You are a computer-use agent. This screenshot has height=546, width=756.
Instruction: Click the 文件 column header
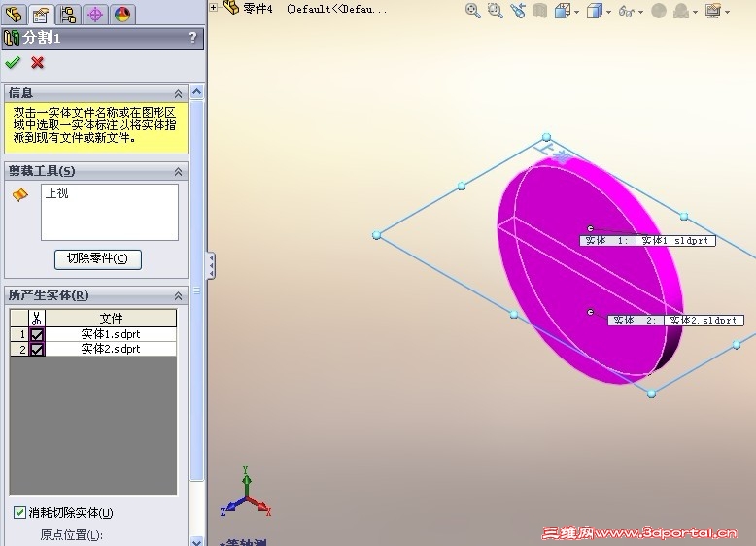(x=111, y=318)
